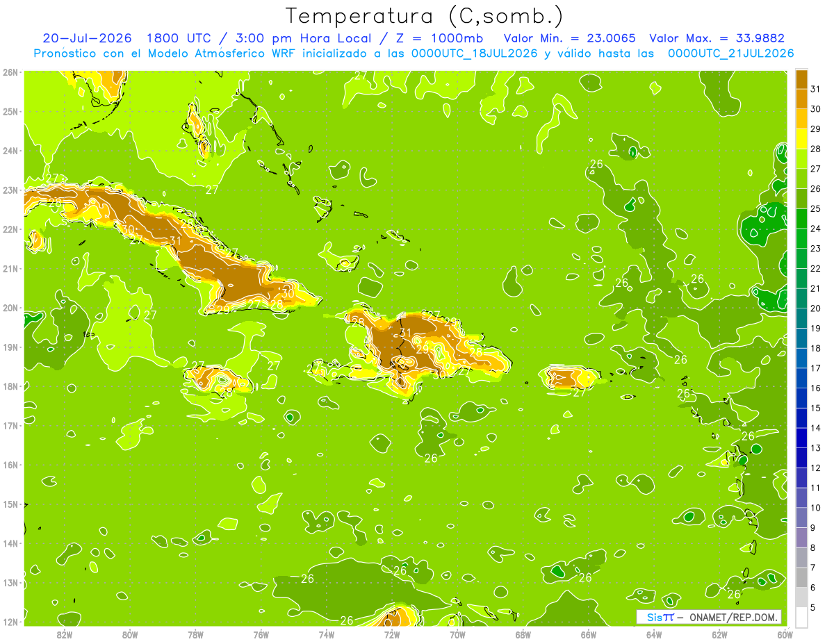Click the '18N' latitude axis label
This screenshot has height=644, width=834.
10,386
